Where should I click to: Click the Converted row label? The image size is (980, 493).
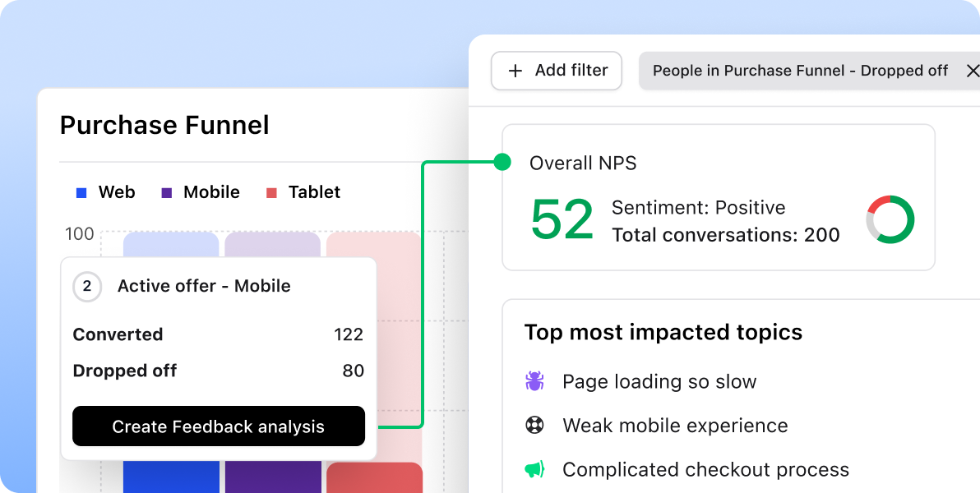[118, 334]
